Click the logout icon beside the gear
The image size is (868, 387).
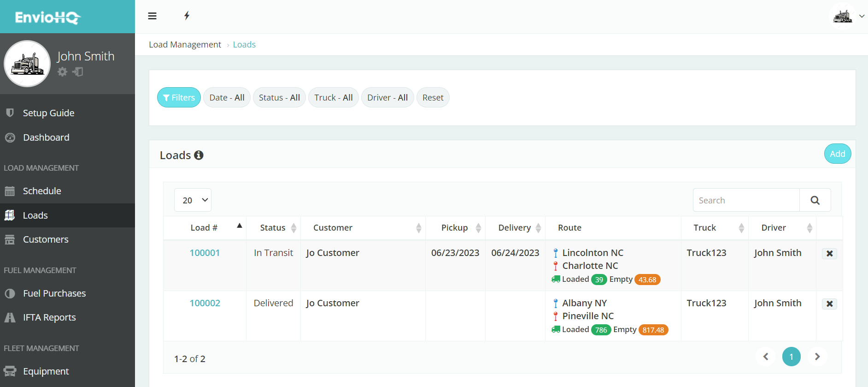[x=78, y=72]
